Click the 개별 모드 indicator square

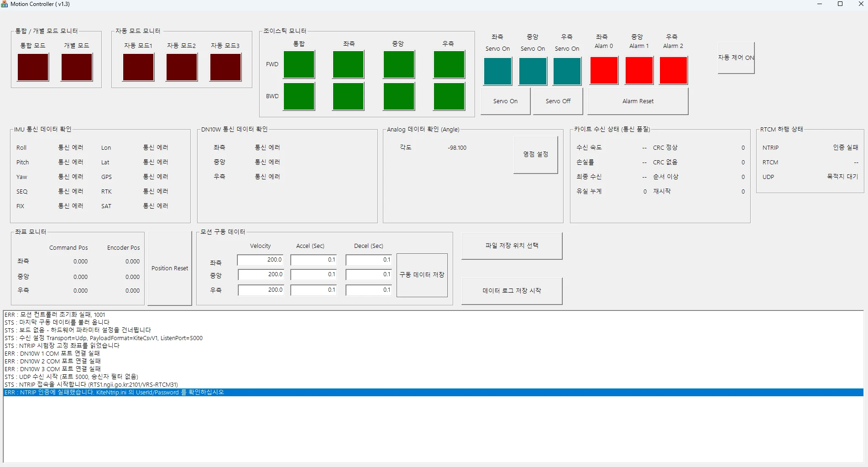[77, 67]
